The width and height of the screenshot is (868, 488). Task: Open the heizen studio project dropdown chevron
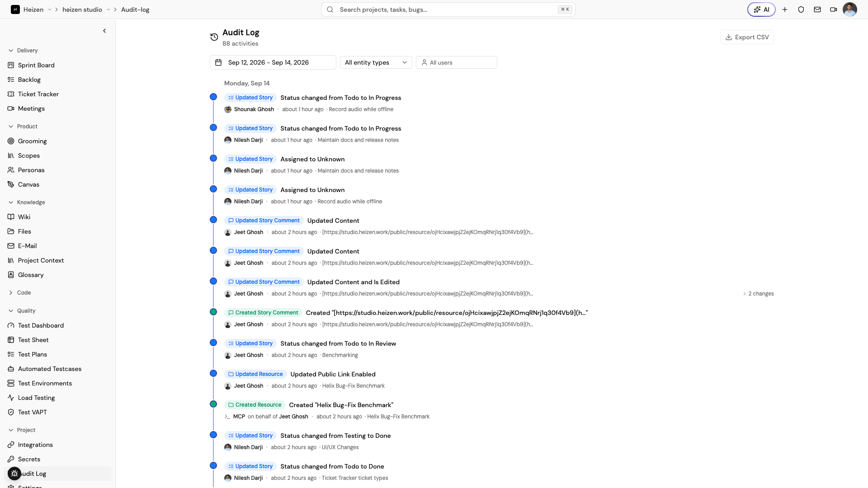[108, 9]
